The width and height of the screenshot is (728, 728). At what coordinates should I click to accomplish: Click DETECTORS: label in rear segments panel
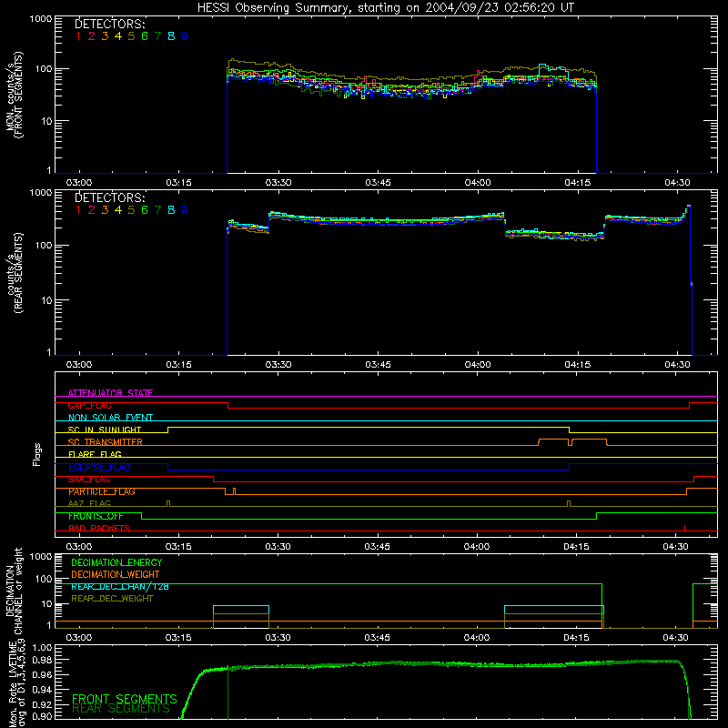(x=110, y=197)
